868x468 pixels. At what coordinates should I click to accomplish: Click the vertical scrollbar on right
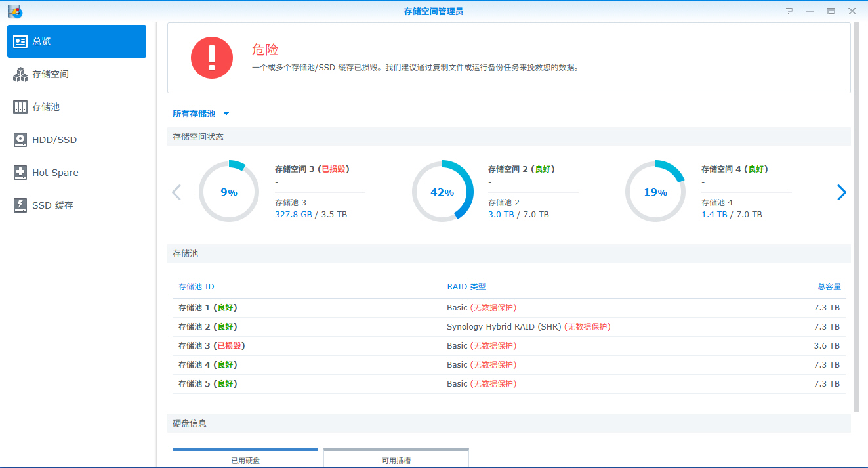(x=856, y=217)
